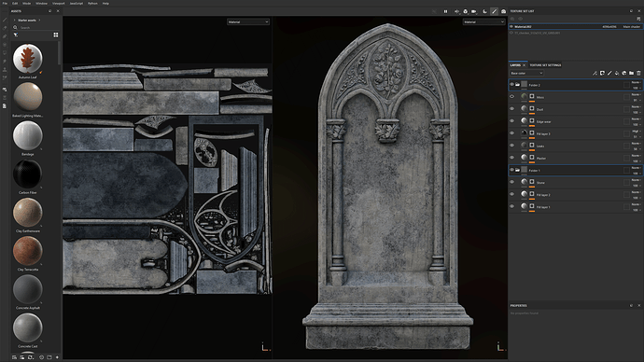Click the environment rotation moon icon
Viewport: 644px width, 362px height.
tap(484, 11)
